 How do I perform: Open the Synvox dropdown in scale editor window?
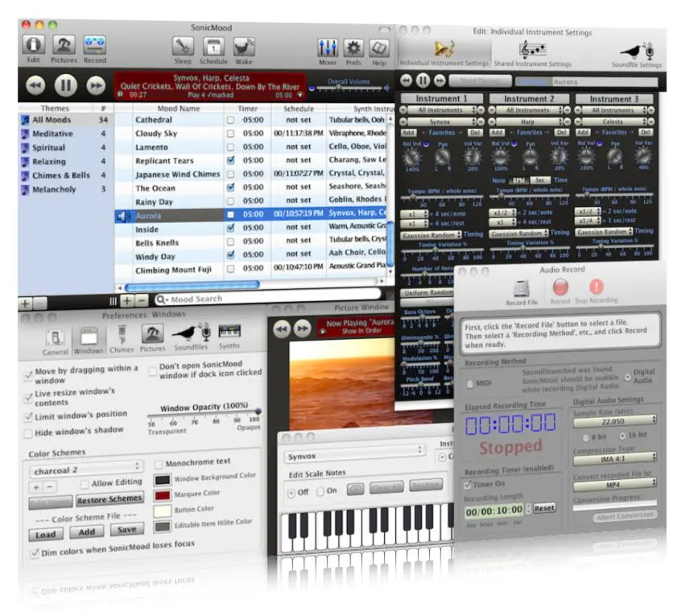pos(354,455)
